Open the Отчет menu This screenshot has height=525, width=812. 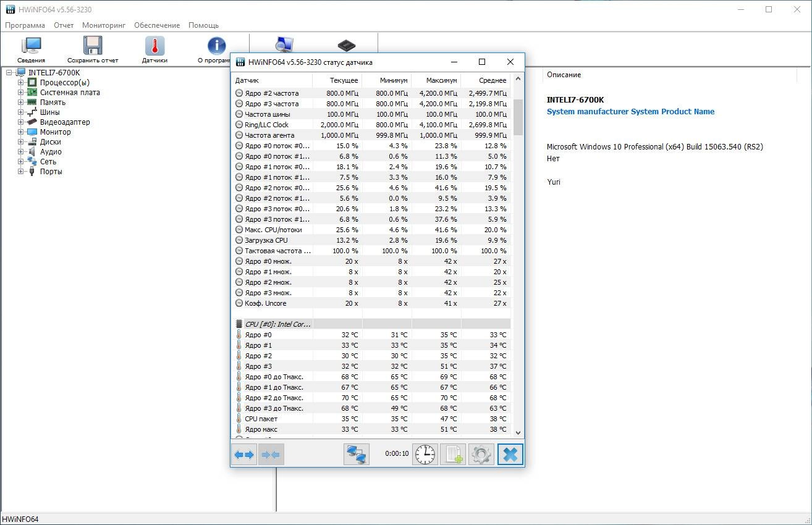pyautogui.click(x=64, y=25)
